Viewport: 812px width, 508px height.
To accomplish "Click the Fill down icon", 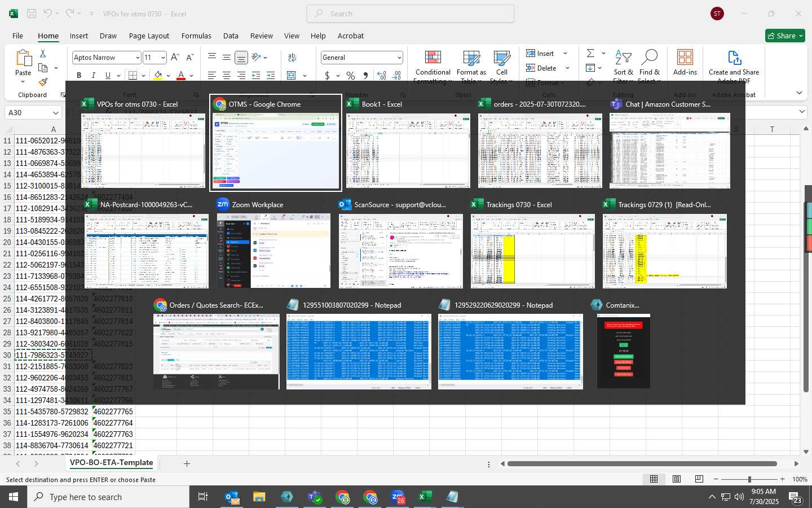I will click(x=590, y=68).
